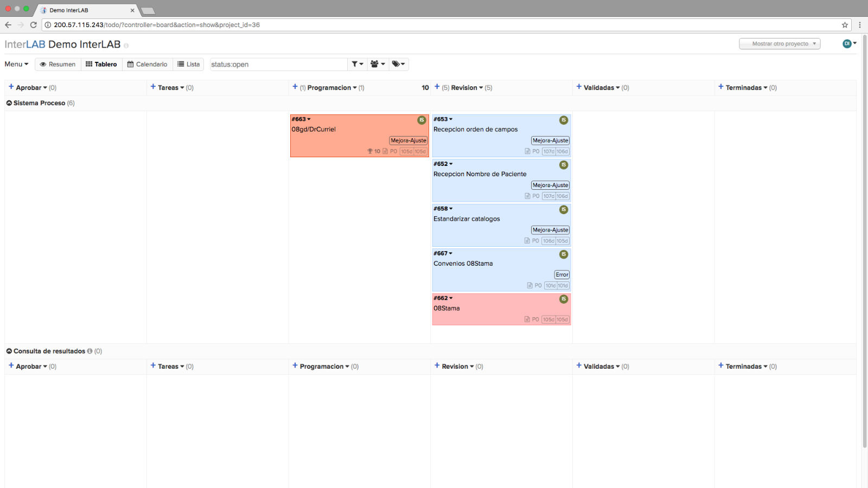Open the #652 task dropdown menu
Image resolution: width=868 pixels, height=488 pixels.
pyautogui.click(x=443, y=164)
